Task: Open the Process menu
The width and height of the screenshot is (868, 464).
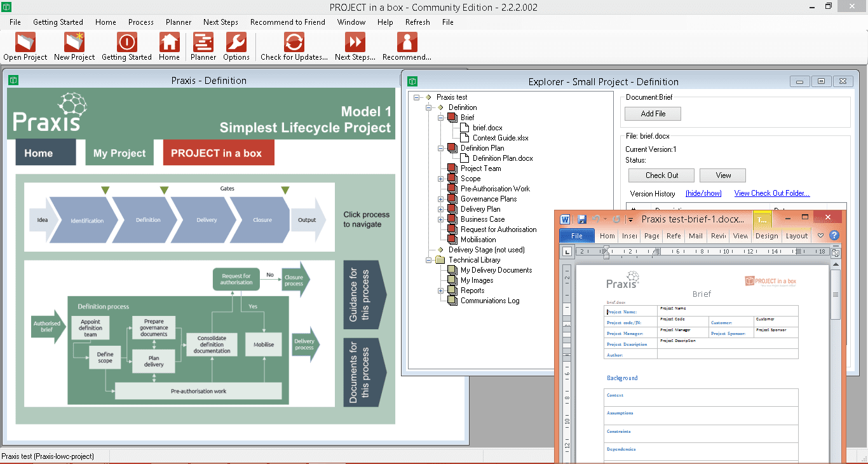Action: tap(140, 22)
